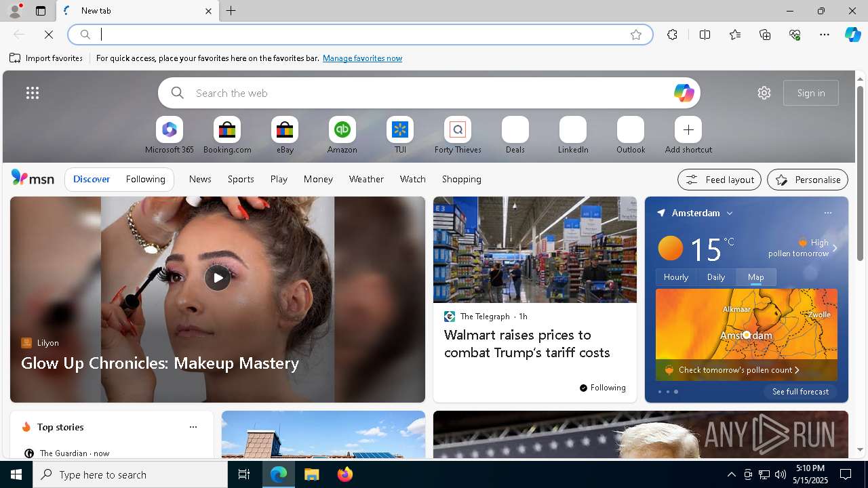Open the Walmart raises prices article

pyautogui.click(x=527, y=344)
